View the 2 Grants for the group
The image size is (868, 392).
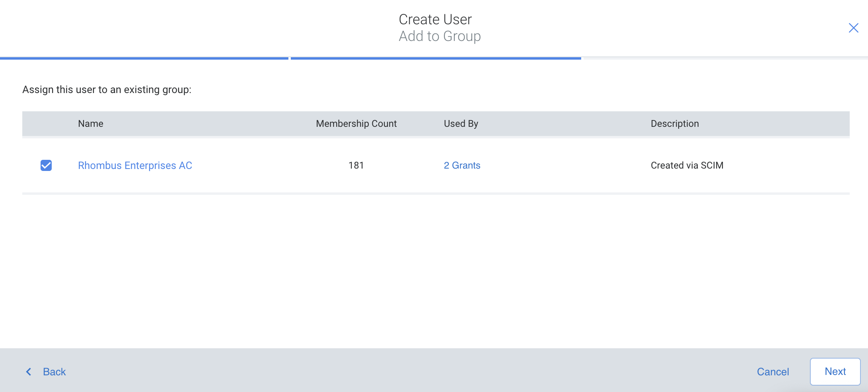pyautogui.click(x=462, y=165)
